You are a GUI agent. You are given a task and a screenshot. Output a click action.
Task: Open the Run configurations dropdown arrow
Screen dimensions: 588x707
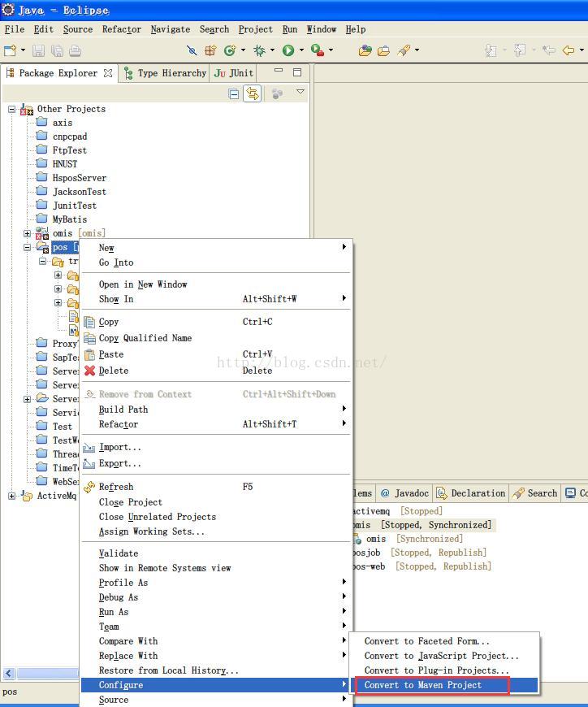(x=301, y=50)
